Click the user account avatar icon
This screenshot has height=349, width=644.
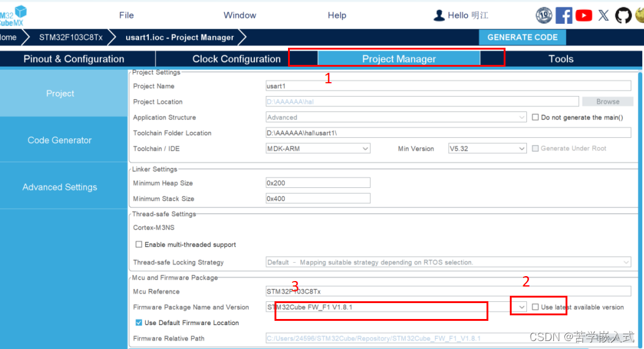pyautogui.click(x=439, y=15)
